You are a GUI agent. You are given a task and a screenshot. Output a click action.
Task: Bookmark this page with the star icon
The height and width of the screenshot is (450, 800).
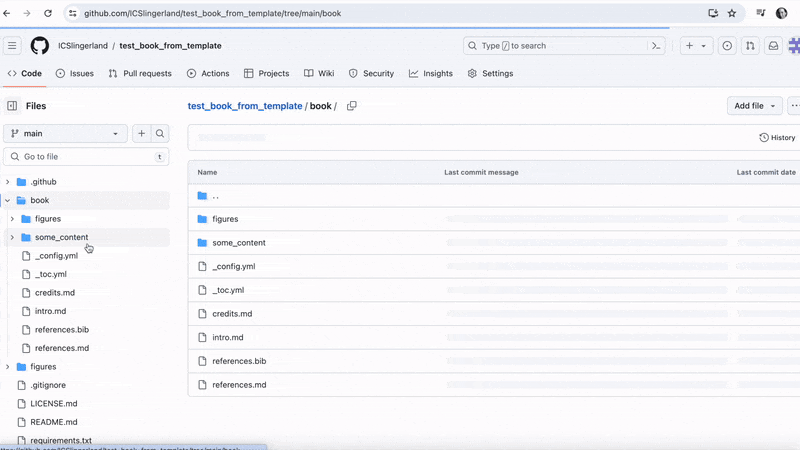click(732, 14)
